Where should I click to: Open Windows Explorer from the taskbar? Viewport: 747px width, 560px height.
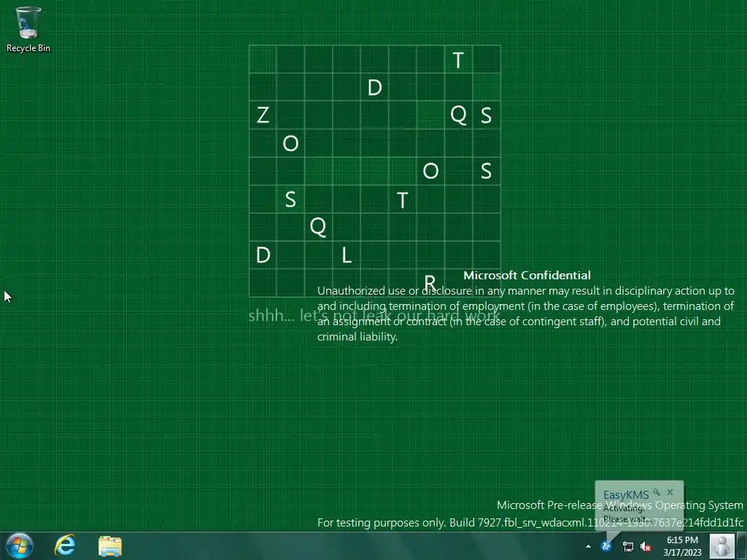[x=110, y=545]
